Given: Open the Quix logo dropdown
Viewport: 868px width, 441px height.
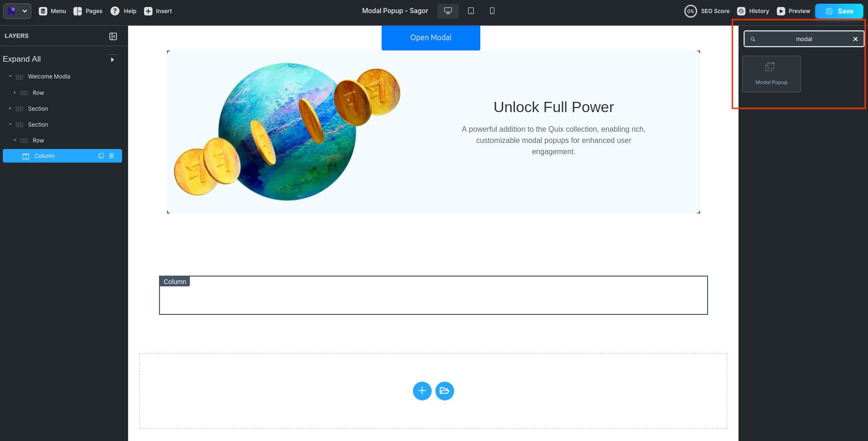Looking at the screenshot, I should click(17, 11).
